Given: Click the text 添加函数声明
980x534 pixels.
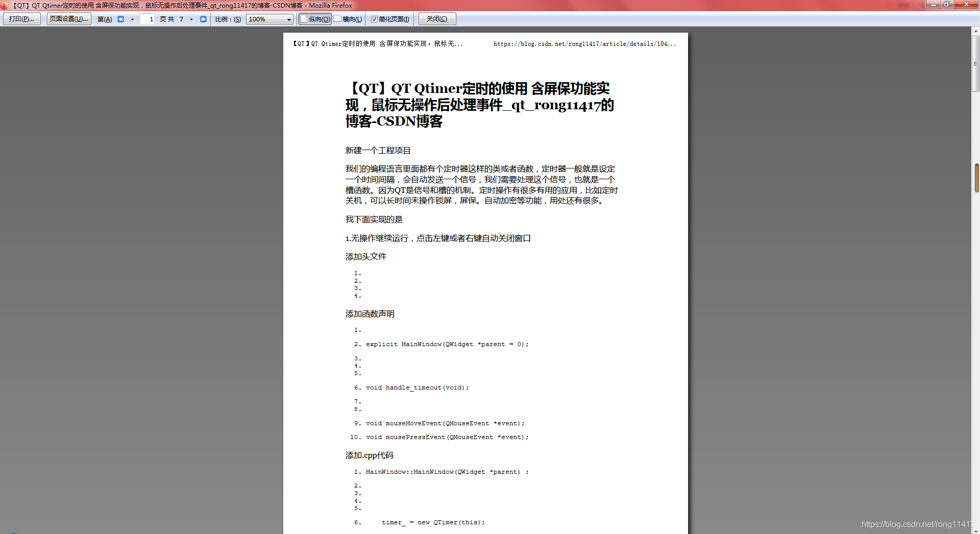Looking at the screenshot, I should point(370,314).
